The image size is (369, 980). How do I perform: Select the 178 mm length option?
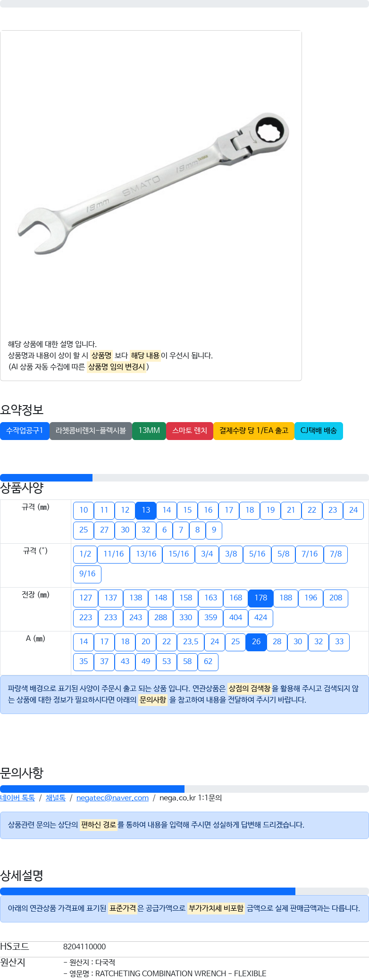pyautogui.click(x=261, y=598)
